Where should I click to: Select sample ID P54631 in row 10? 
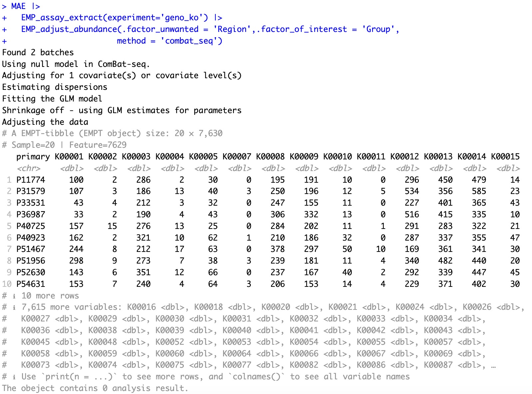(31, 284)
